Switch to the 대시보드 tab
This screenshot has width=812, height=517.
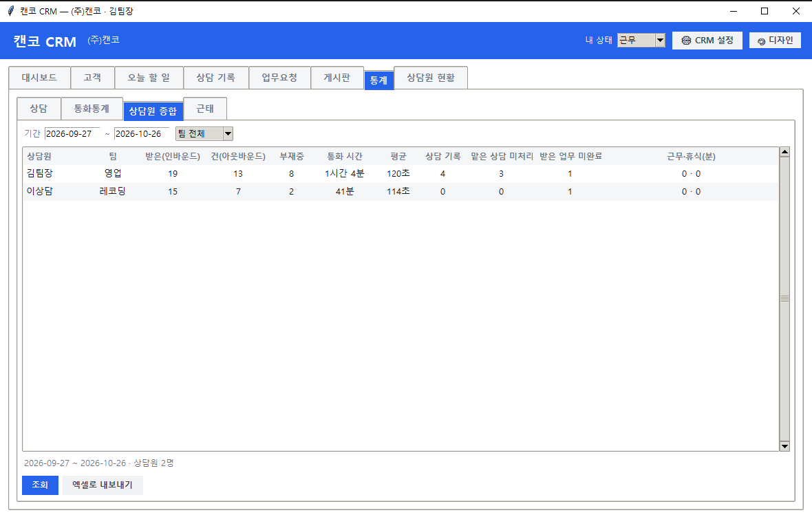(39, 78)
